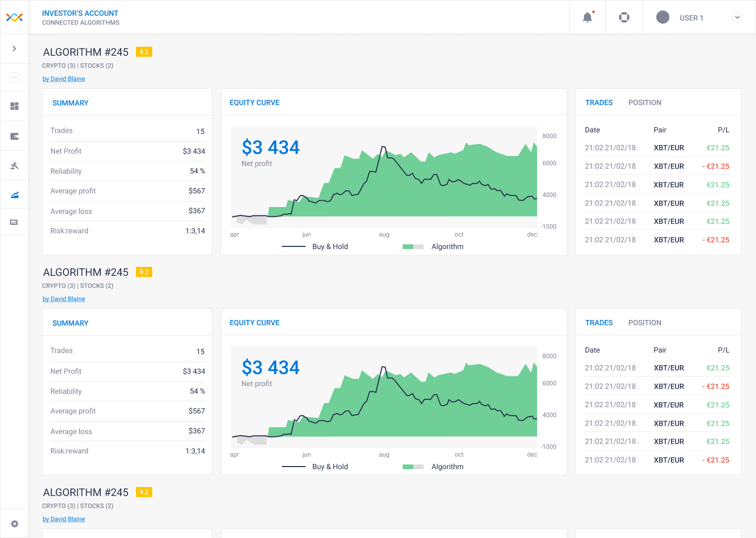Click the Average profit $567 value in second summary
Screen dimensions: 756x538
pos(197,411)
